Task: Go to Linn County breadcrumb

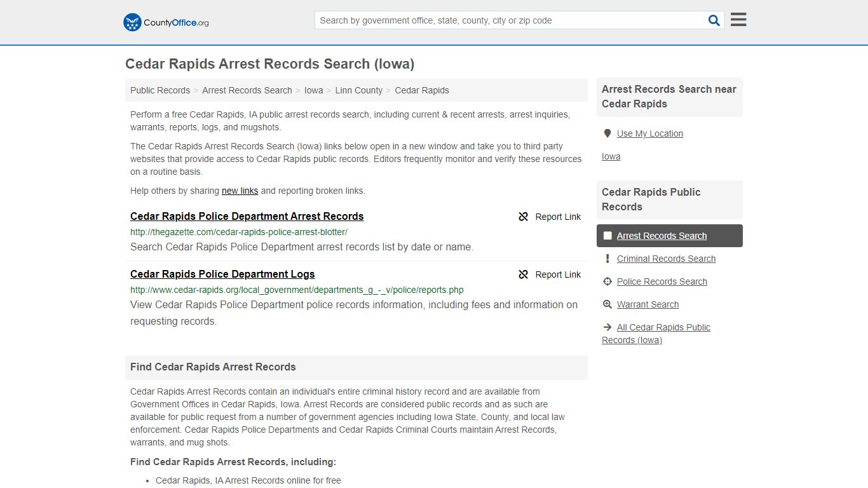Action: pos(359,90)
